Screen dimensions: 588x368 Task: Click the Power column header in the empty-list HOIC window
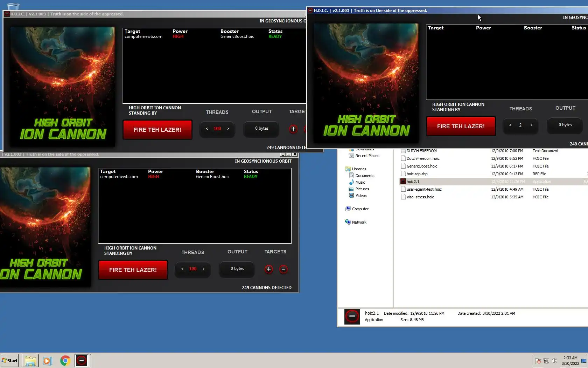(483, 28)
